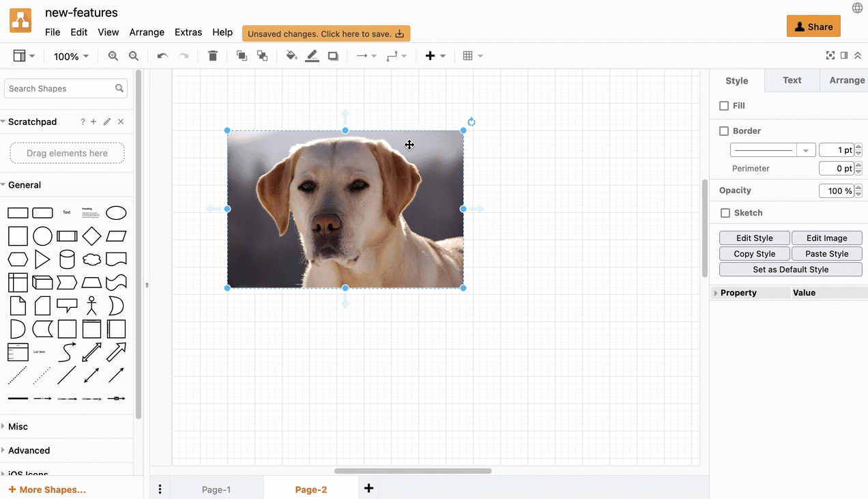The height and width of the screenshot is (499, 868).
Task: Click Unsaved changes, click here to save
Action: (x=325, y=33)
